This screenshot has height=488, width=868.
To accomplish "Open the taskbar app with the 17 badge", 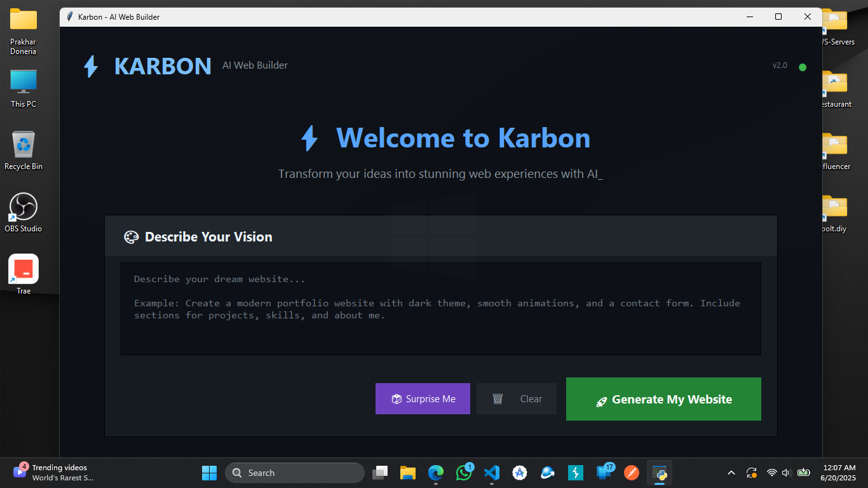I will point(604,473).
